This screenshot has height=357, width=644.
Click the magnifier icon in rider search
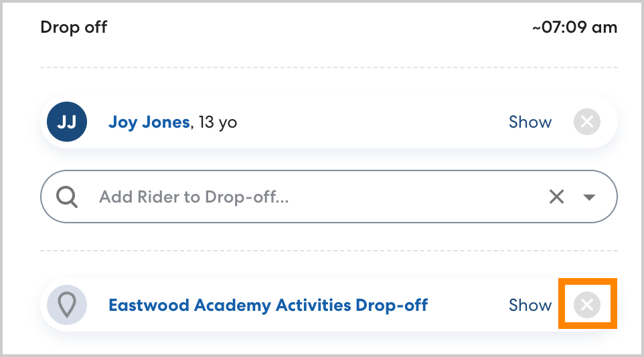coord(67,197)
